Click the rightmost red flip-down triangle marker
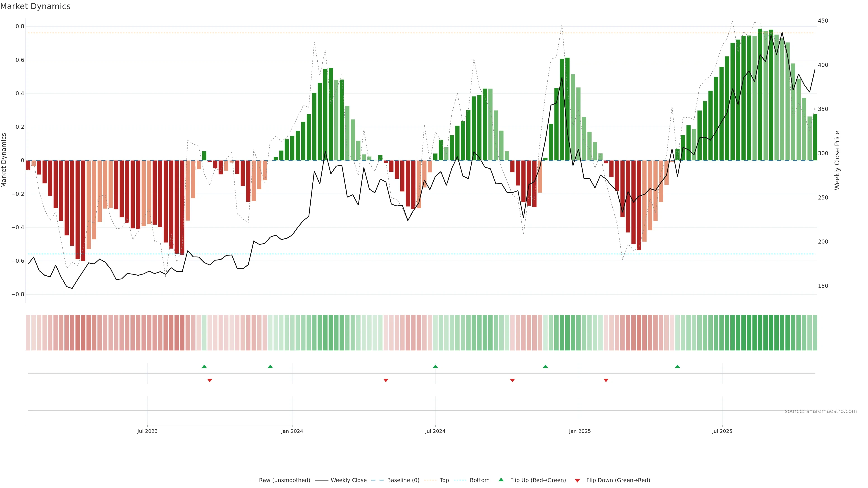 [x=606, y=380]
